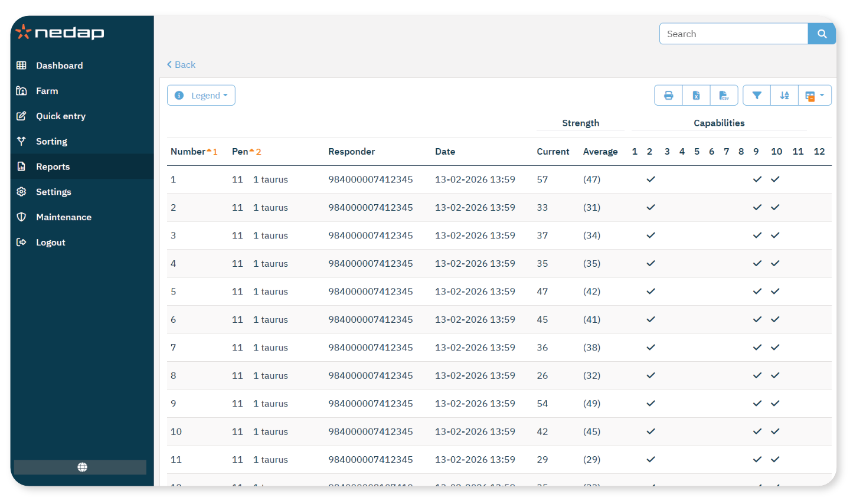
Task: Click the responder number in row 2
Action: (x=371, y=208)
